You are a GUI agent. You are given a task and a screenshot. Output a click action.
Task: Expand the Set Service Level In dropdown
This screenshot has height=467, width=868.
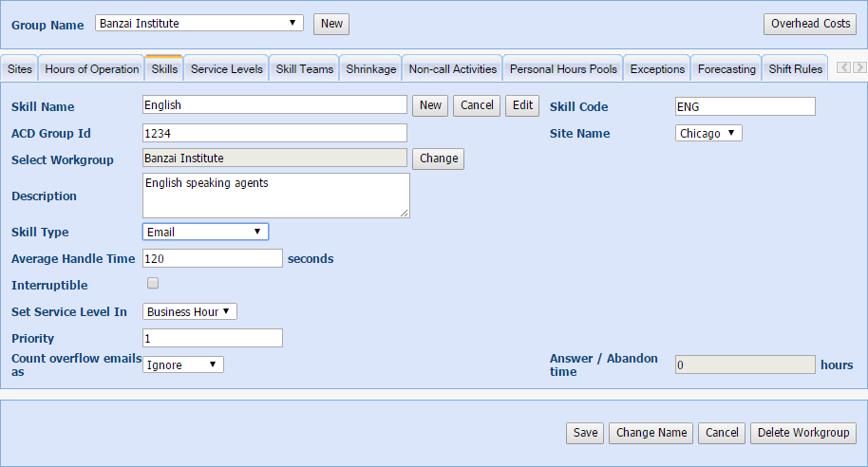point(189,311)
